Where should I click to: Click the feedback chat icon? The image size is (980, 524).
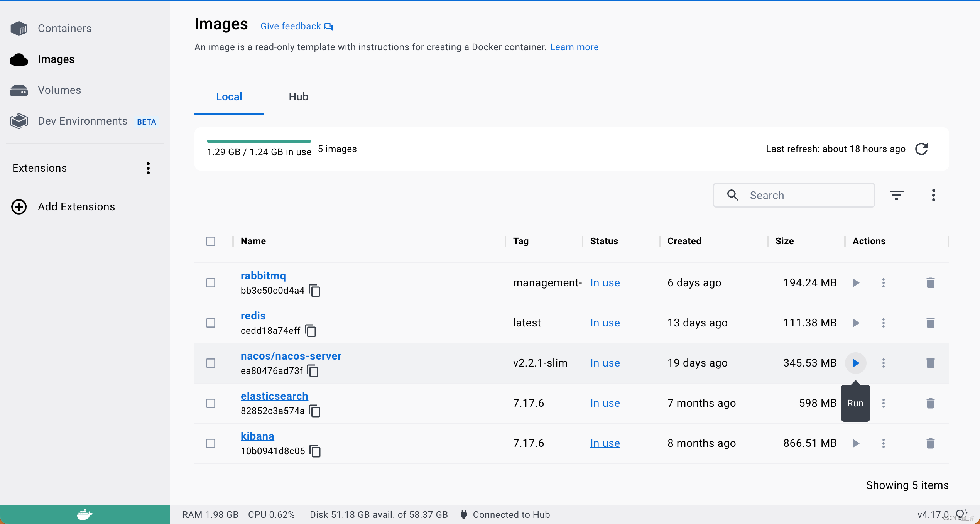pyautogui.click(x=329, y=27)
